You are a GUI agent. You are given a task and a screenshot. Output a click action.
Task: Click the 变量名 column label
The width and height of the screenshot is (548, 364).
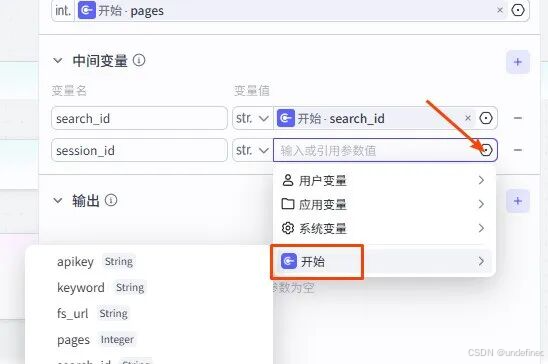[x=69, y=91]
